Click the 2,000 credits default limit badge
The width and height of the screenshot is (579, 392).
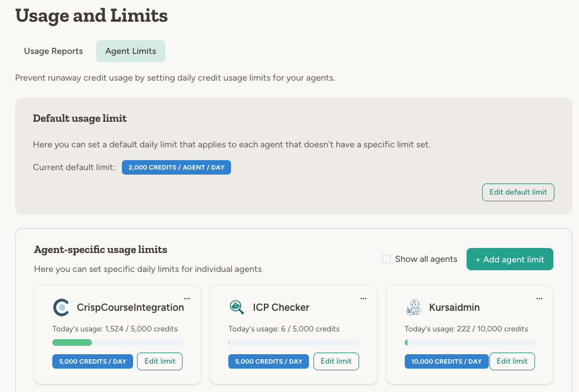click(176, 167)
